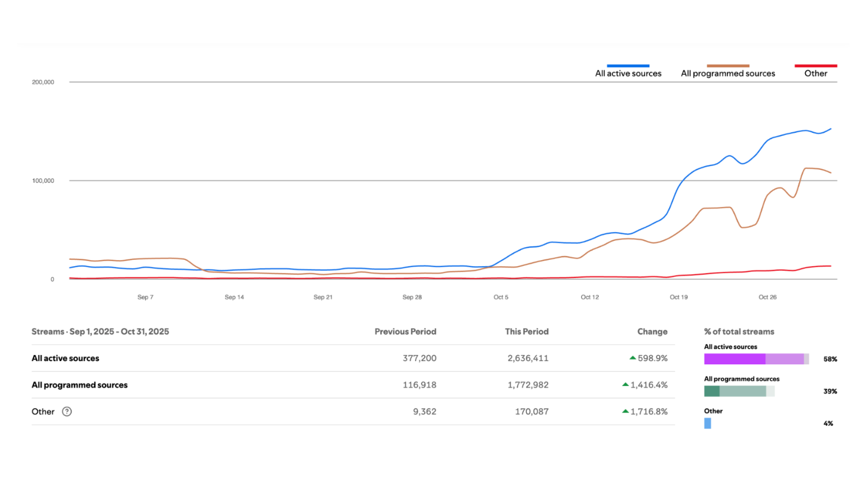868x488 pixels.
Task: Click the 2,636,411 This Period value
Action: (528, 358)
